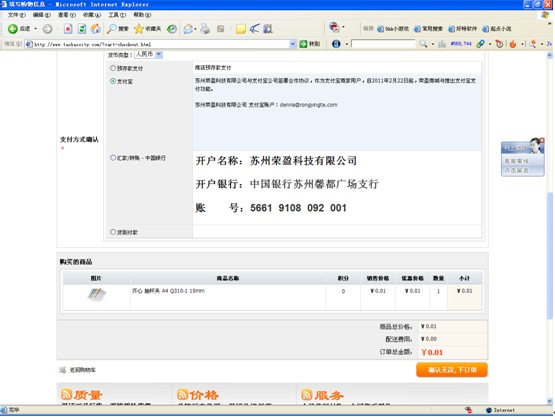The width and height of the screenshot is (555, 417).
Task: Go to Home via house icon
Action: tap(96, 29)
